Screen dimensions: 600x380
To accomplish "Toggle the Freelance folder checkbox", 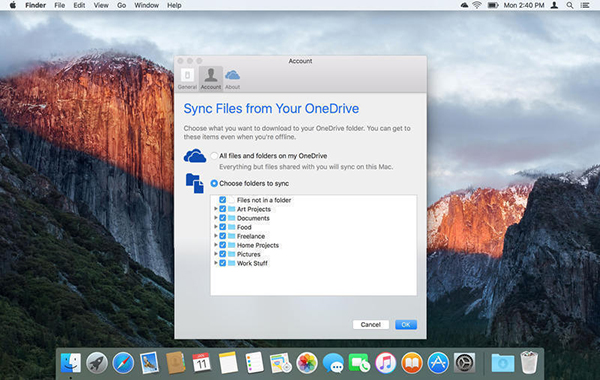I will click(222, 236).
